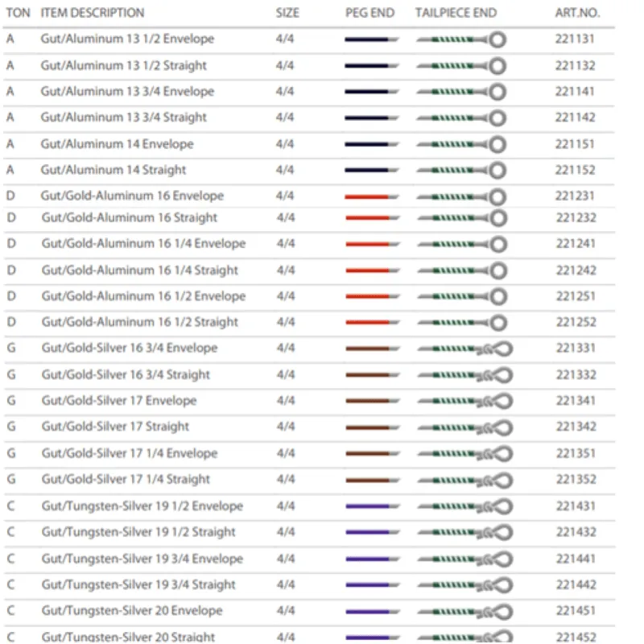Click tailpiece end icon for article 221252
The image size is (644, 644).
pyautogui.click(x=460, y=323)
